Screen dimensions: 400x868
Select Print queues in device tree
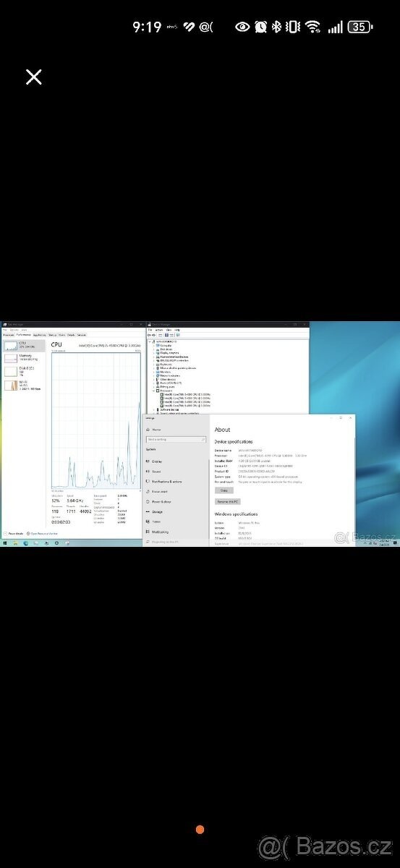point(167,387)
